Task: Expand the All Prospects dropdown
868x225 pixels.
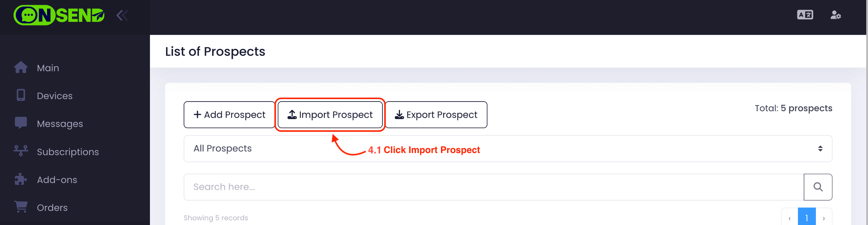Action: [x=508, y=149]
